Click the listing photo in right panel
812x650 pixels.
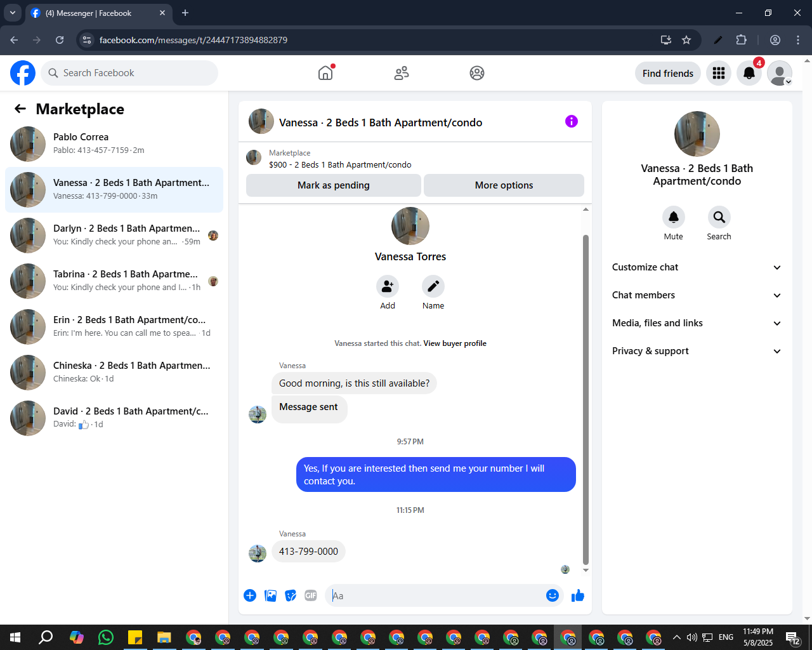[x=697, y=134]
